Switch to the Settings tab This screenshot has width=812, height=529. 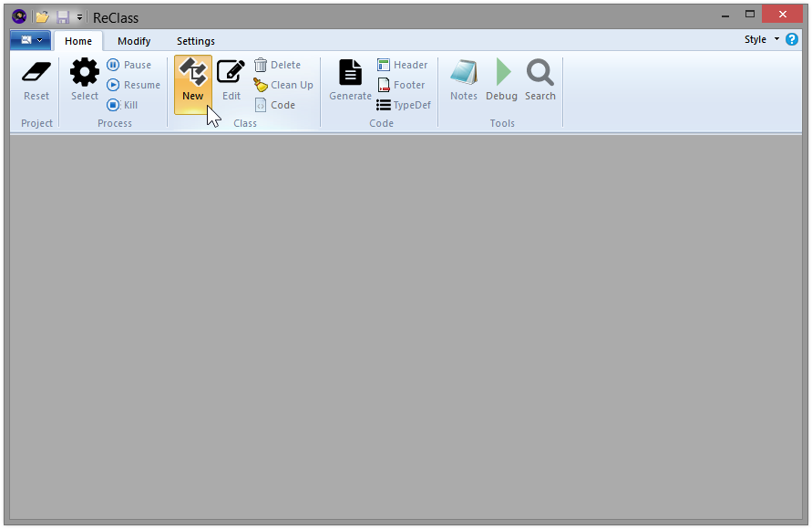196,41
